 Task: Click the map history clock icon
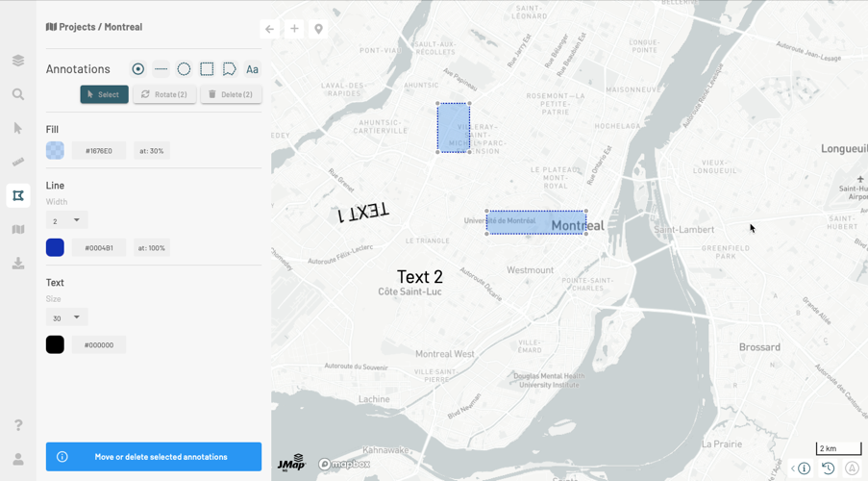click(x=828, y=468)
